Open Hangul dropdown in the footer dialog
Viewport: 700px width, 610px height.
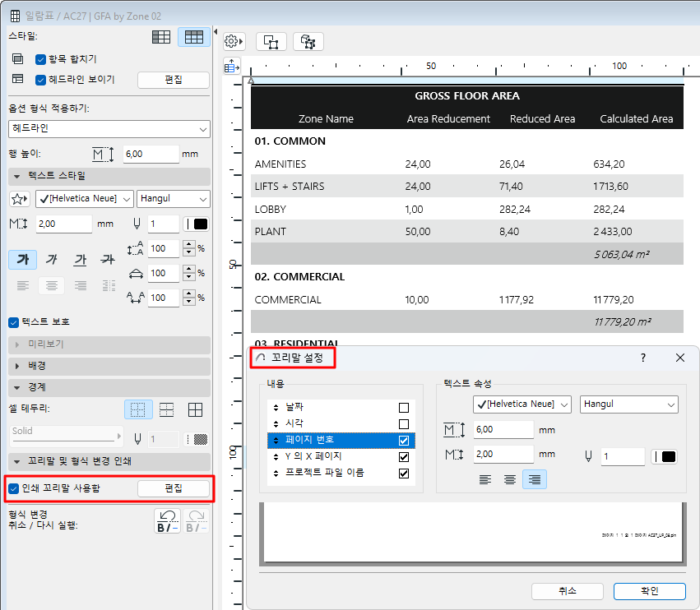[x=629, y=404]
